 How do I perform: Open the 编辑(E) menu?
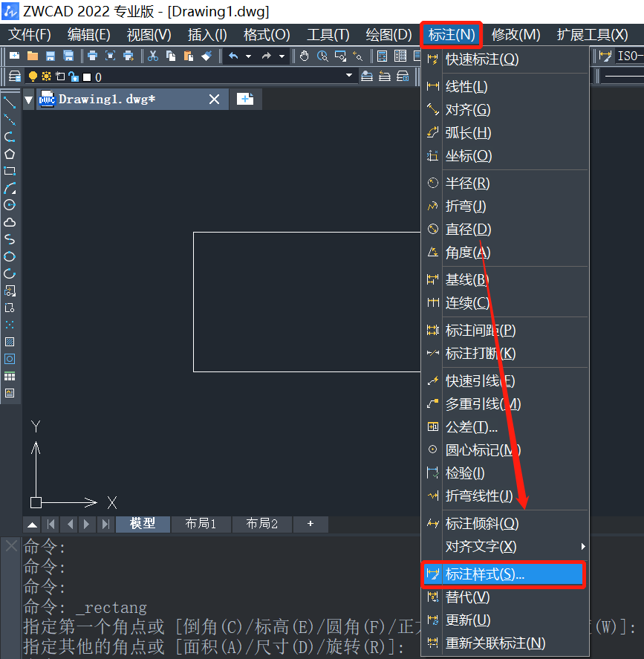pyautogui.click(x=88, y=34)
